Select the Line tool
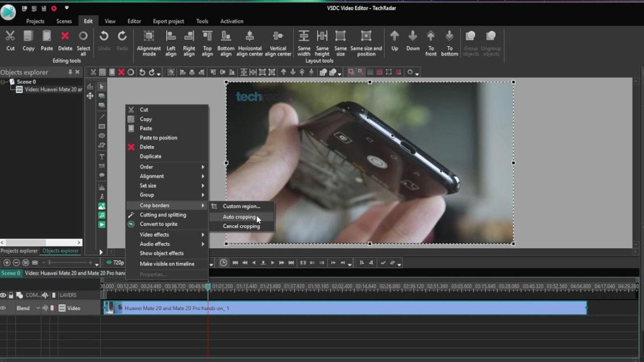The width and height of the screenshot is (644, 362). click(x=102, y=116)
